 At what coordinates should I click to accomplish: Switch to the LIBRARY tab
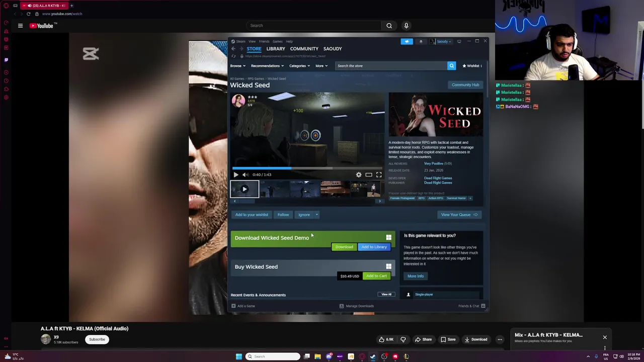click(x=276, y=49)
